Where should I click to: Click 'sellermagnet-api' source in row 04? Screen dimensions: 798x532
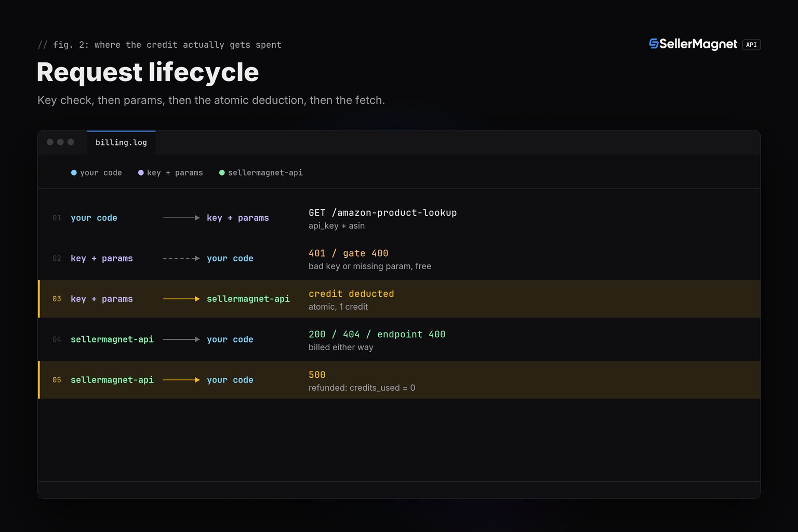[112, 339]
